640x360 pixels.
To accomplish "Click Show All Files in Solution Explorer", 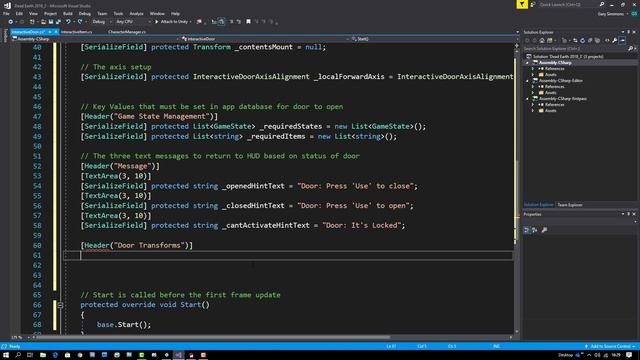I will coord(598,40).
